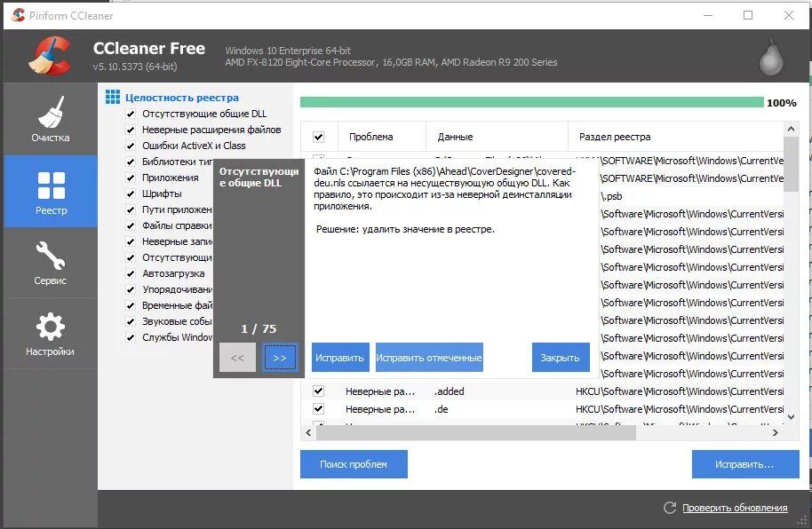This screenshot has height=529, width=812.
Task: Go to previous issue with << button
Action: (x=237, y=357)
